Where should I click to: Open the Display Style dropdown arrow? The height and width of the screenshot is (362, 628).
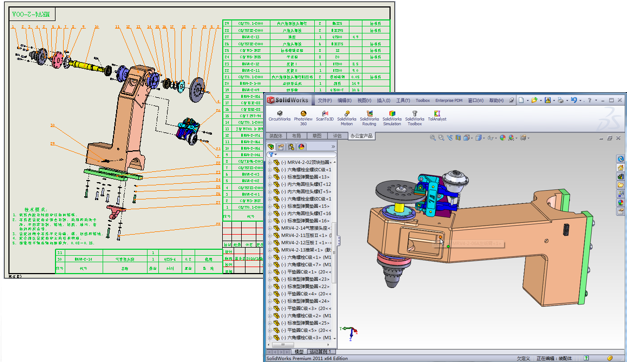(x=483, y=138)
